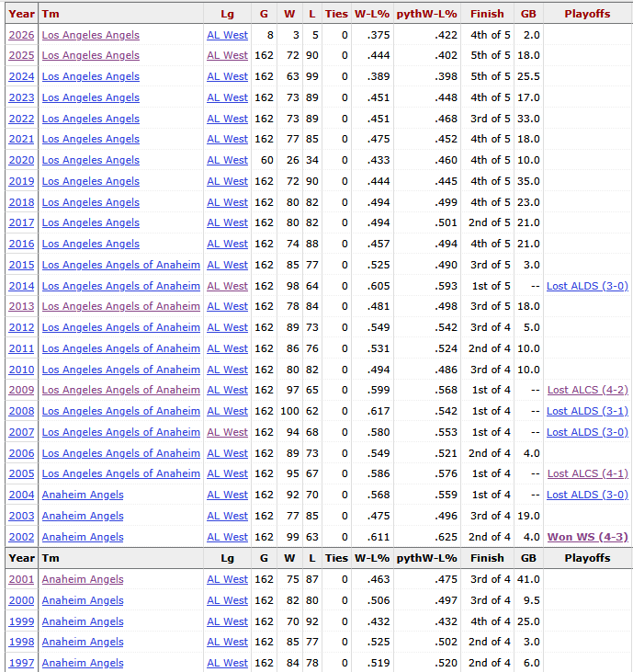
Task: Open AL West link for 2023
Action: 227,97
